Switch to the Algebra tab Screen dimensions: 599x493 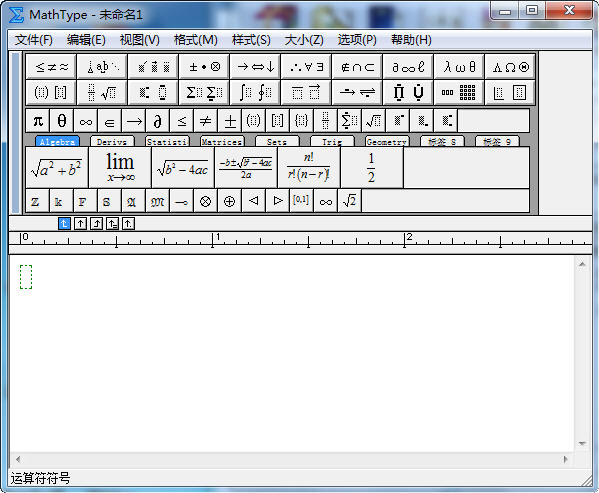tap(57, 141)
